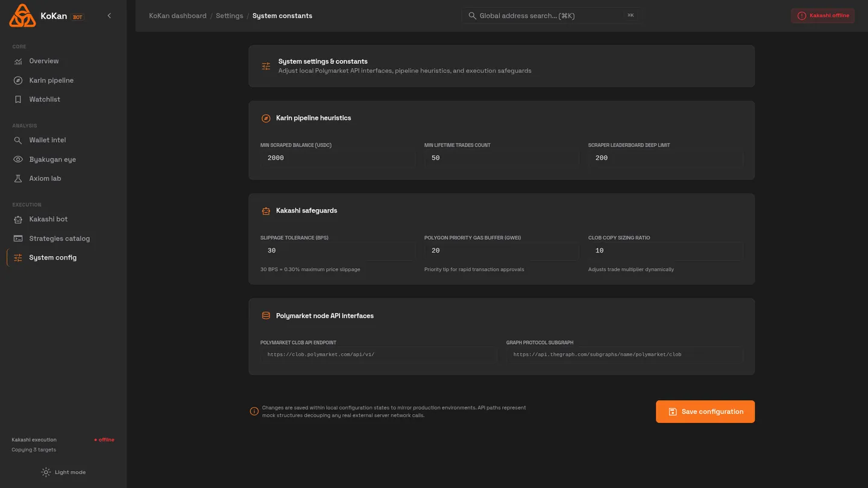Click the Byakugan eye icon
868x488 pixels.
[x=18, y=160]
